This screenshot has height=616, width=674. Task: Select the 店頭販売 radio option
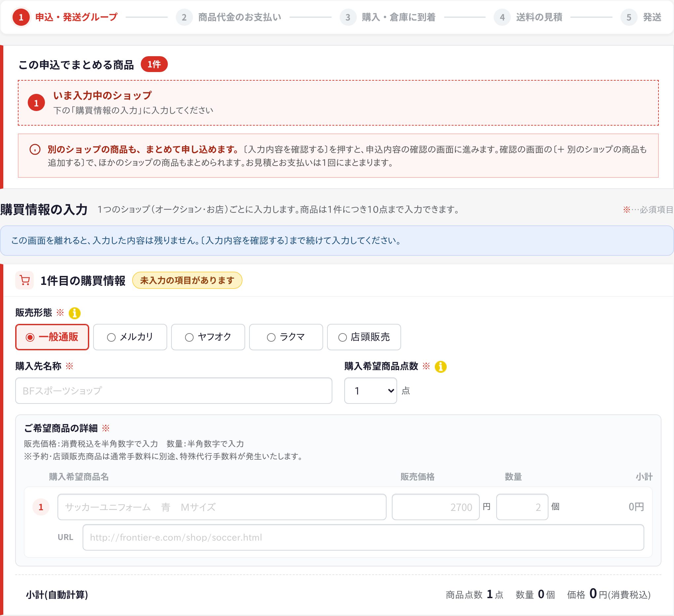(x=364, y=337)
